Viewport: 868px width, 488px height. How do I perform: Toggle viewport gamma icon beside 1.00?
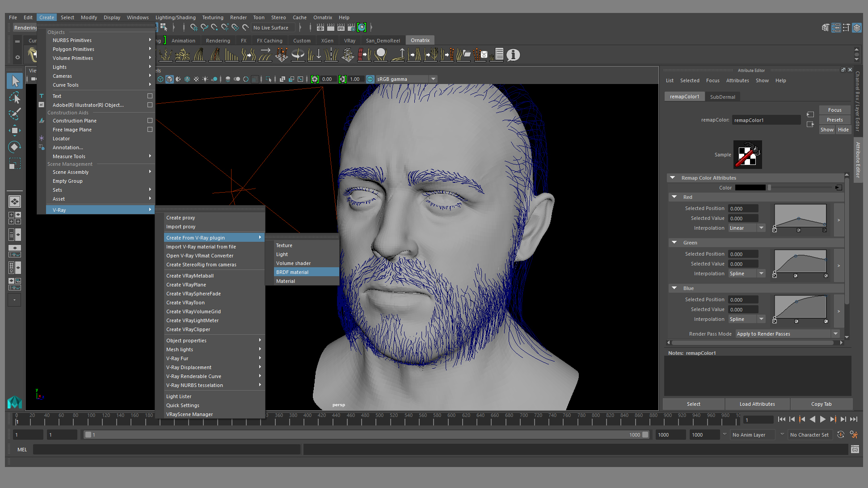pos(342,79)
